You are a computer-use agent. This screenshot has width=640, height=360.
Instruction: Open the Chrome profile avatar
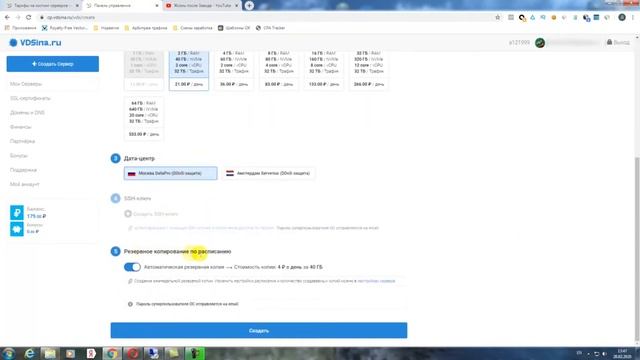click(622, 17)
